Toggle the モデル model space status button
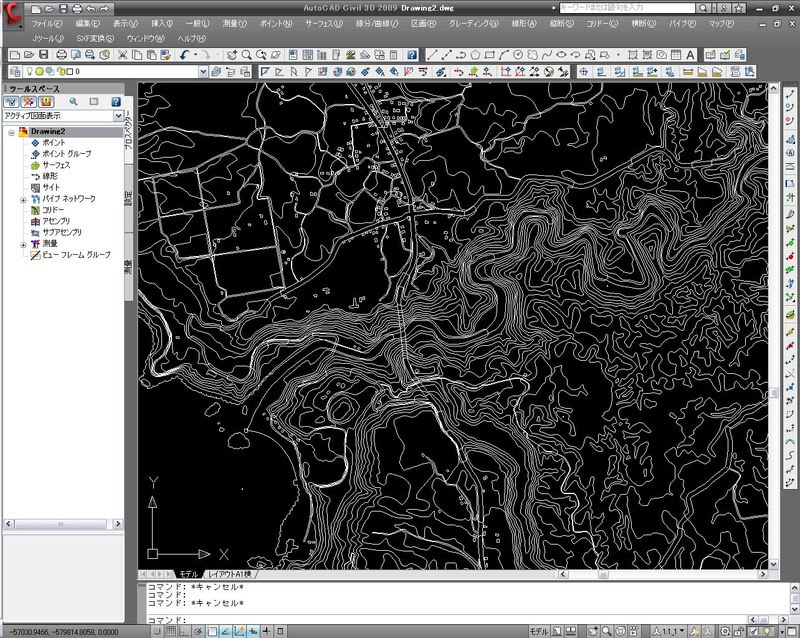This screenshot has width=800, height=638. [x=539, y=631]
